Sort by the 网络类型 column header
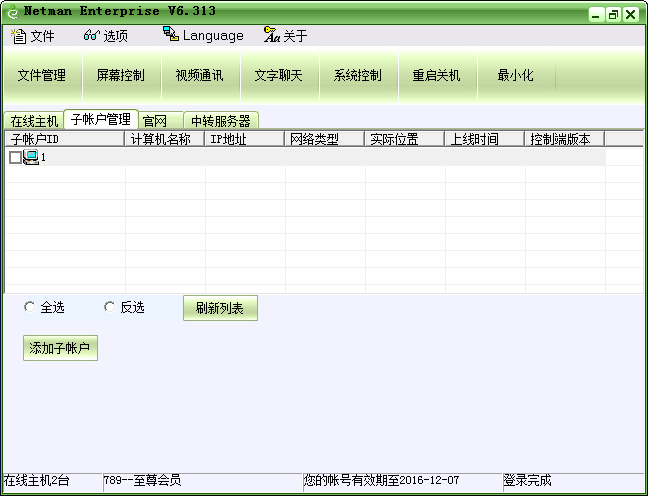Image resolution: width=648 pixels, height=496 pixels. tap(325, 139)
